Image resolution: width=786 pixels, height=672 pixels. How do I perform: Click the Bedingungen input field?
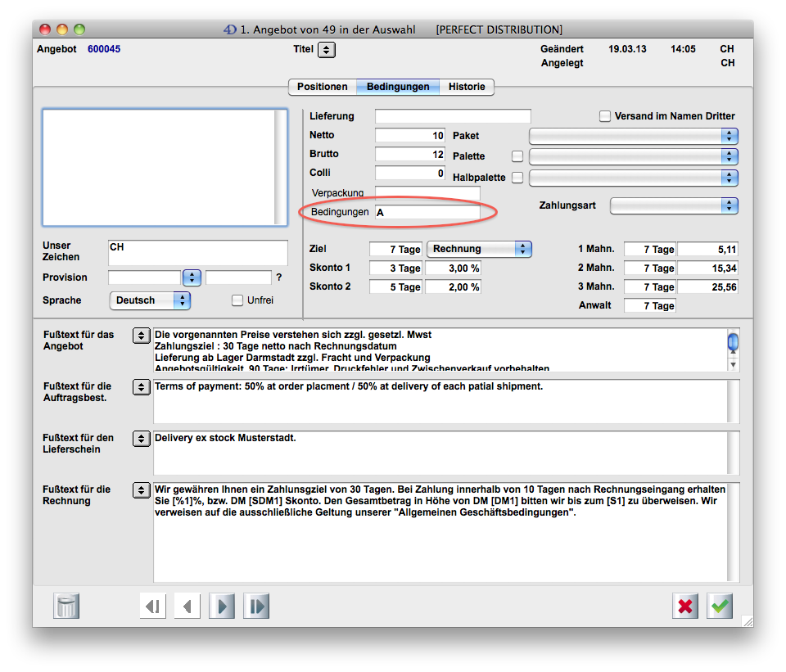click(x=427, y=213)
